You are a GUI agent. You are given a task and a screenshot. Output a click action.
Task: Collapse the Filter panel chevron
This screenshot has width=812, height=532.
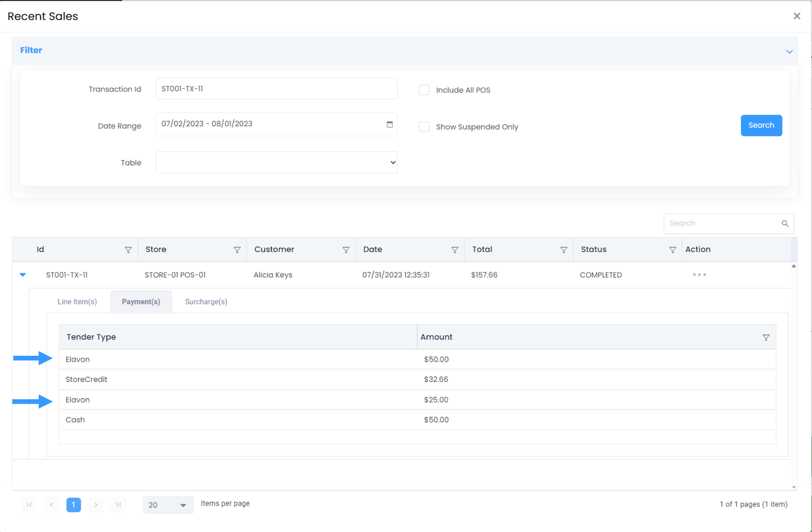pyautogui.click(x=789, y=51)
